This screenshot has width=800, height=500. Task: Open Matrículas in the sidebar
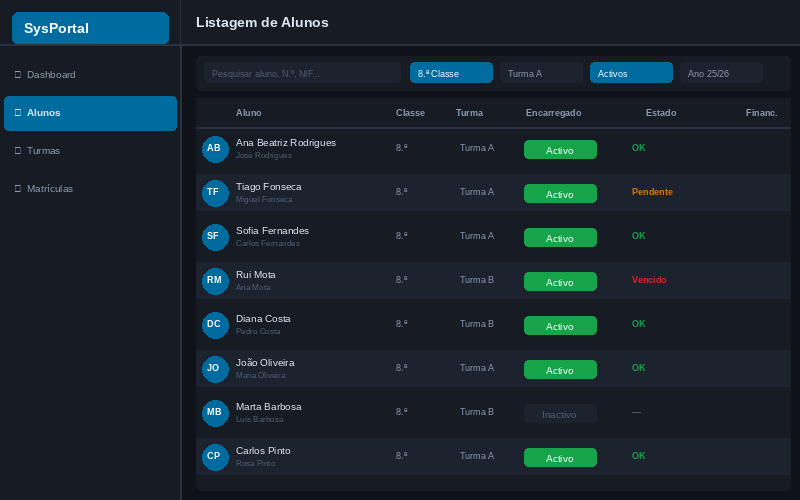coord(90,189)
